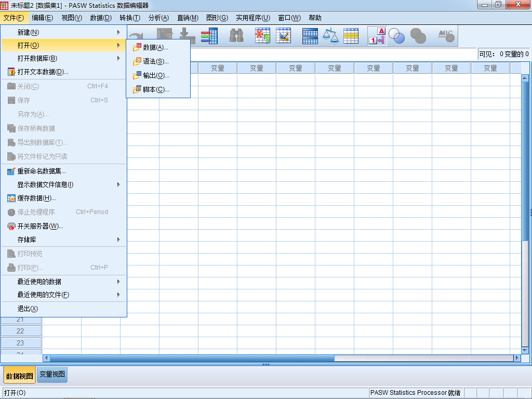Viewport: 532px width, 399px height.
Task: Open the 编辑(E) menu
Action: (x=43, y=18)
